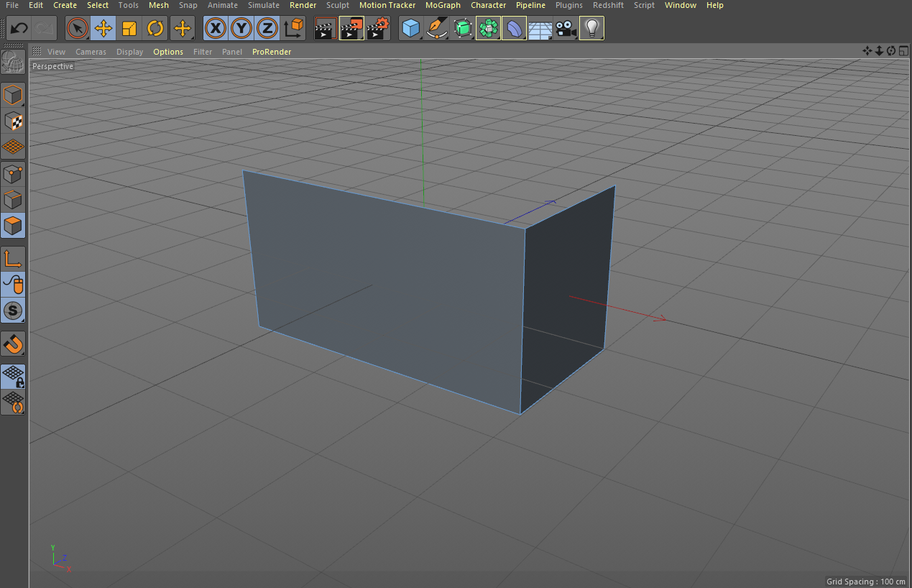Open the Select menu
The height and width of the screenshot is (588, 912).
98,5
